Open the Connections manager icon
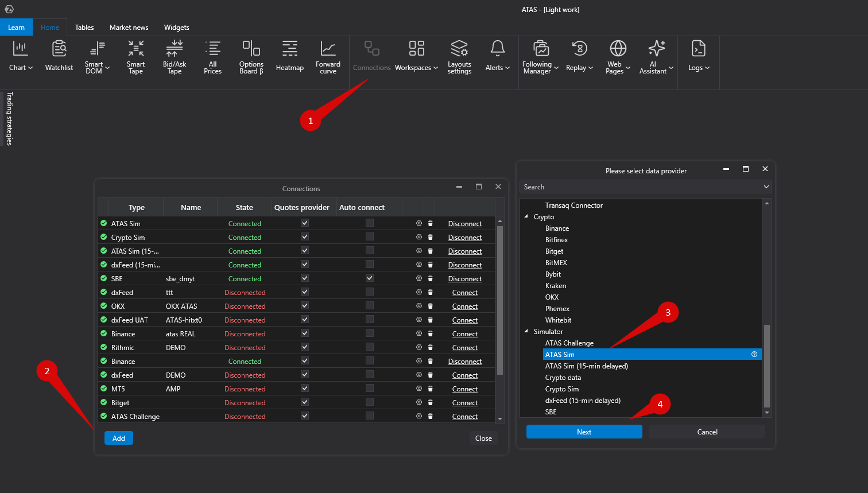The width and height of the screenshot is (868, 493). tap(372, 56)
